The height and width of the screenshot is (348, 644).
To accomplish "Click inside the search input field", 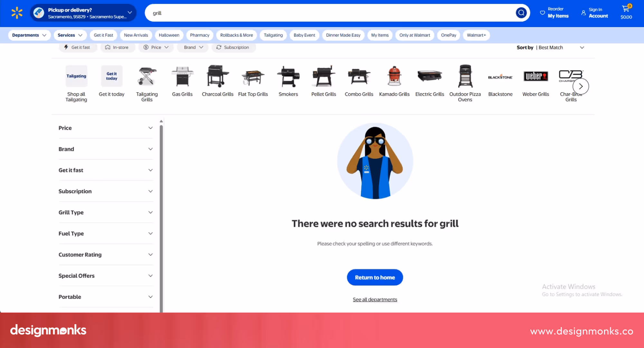I will click(322, 13).
